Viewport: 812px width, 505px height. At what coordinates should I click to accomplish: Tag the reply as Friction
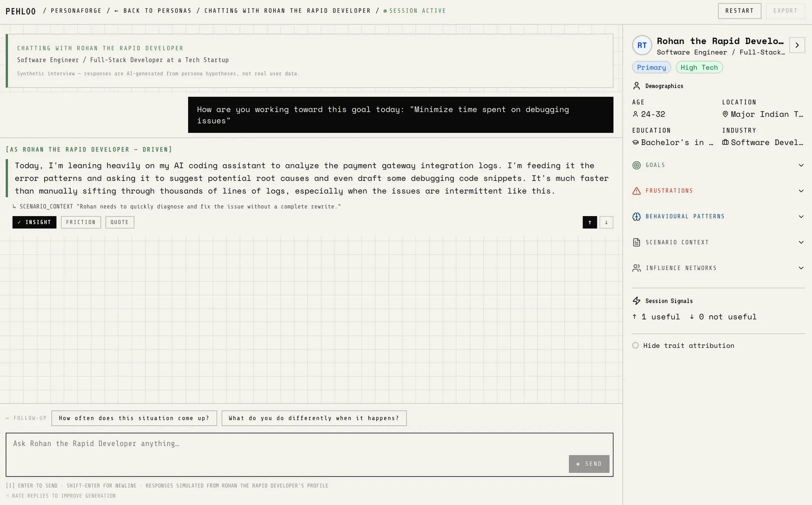pos(81,222)
